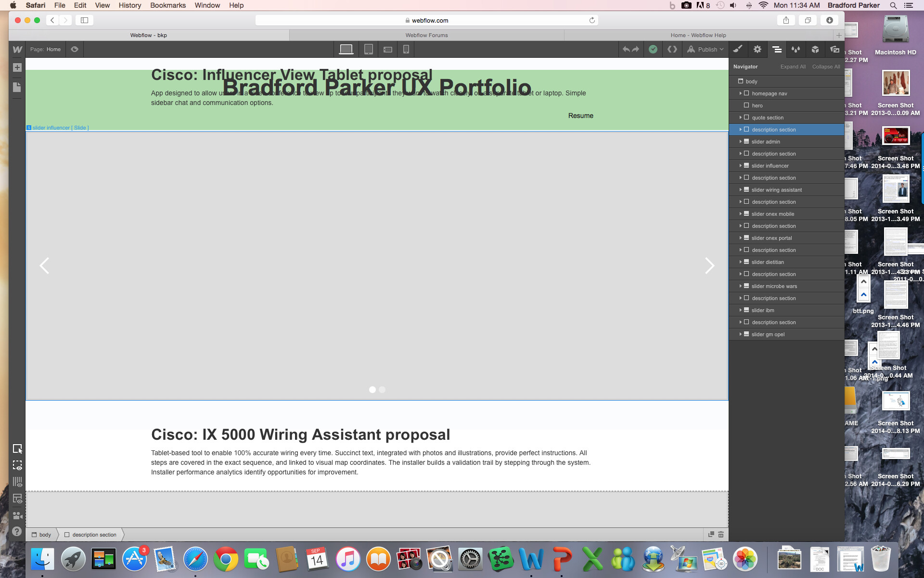The height and width of the screenshot is (578, 924).
Task: Open the Add Elements panel
Action: pyautogui.click(x=17, y=67)
